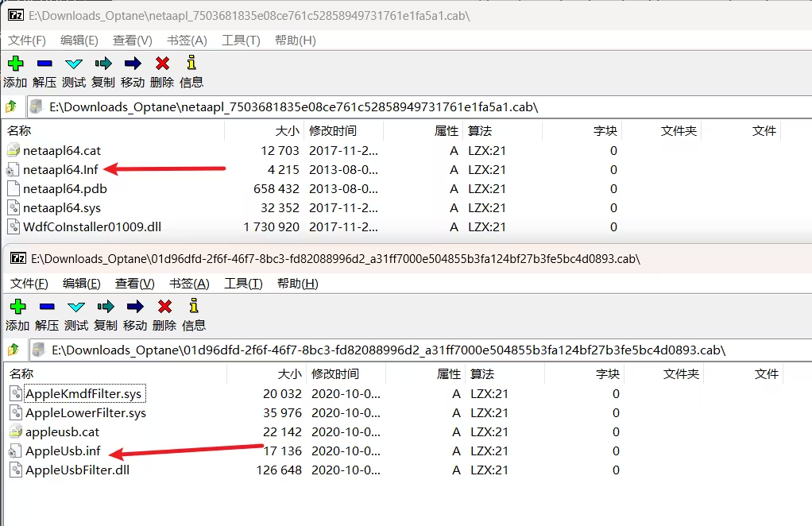This screenshot has width=812, height=526.
Task: Open the 帮助(H) menu in the 01d96dfd cab window
Action: (x=298, y=284)
